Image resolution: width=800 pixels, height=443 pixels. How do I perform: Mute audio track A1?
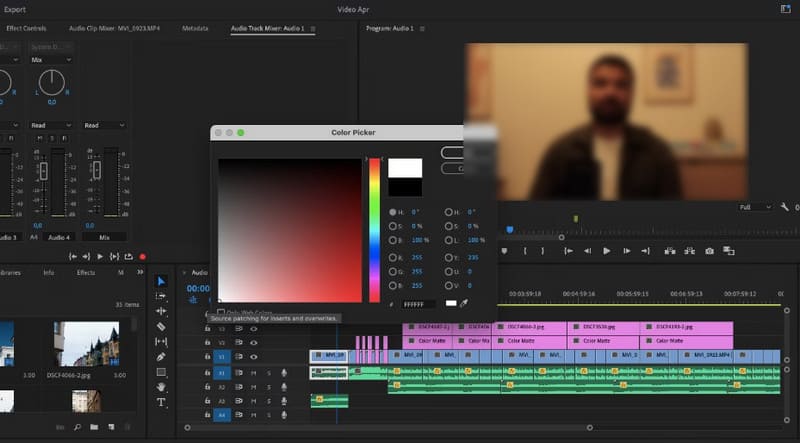click(254, 372)
